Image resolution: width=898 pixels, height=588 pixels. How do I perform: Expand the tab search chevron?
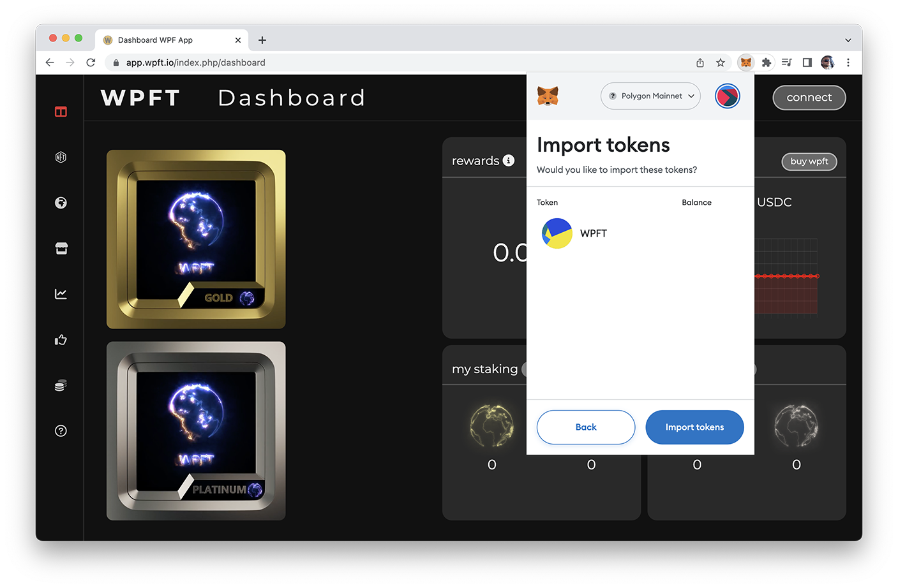848,40
